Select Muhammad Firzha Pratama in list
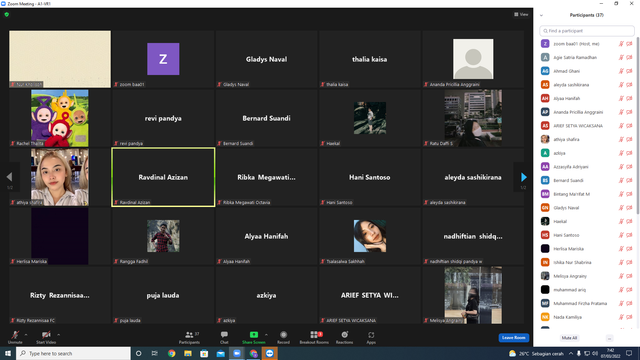The height and width of the screenshot is (360, 640). tap(587, 304)
